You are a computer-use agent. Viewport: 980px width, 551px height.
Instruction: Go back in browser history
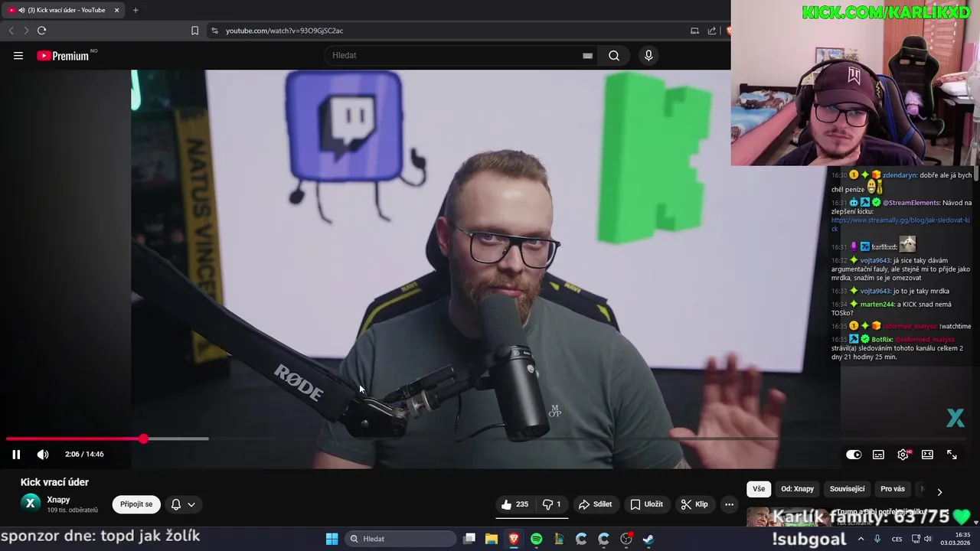point(11,31)
